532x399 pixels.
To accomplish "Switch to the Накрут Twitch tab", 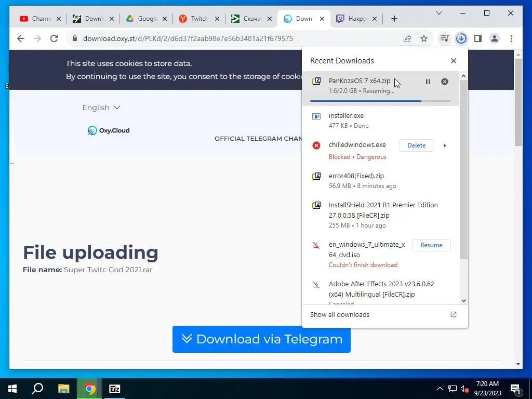I will (x=353, y=19).
